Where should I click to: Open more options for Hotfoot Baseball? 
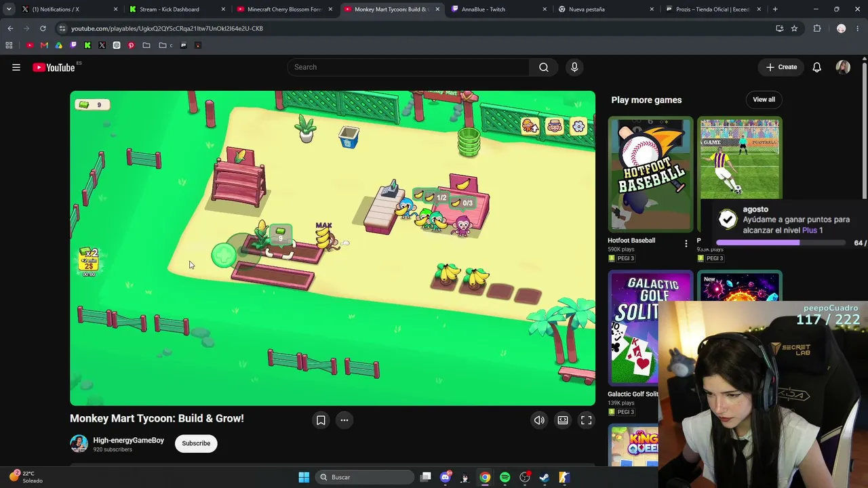pos(686,243)
